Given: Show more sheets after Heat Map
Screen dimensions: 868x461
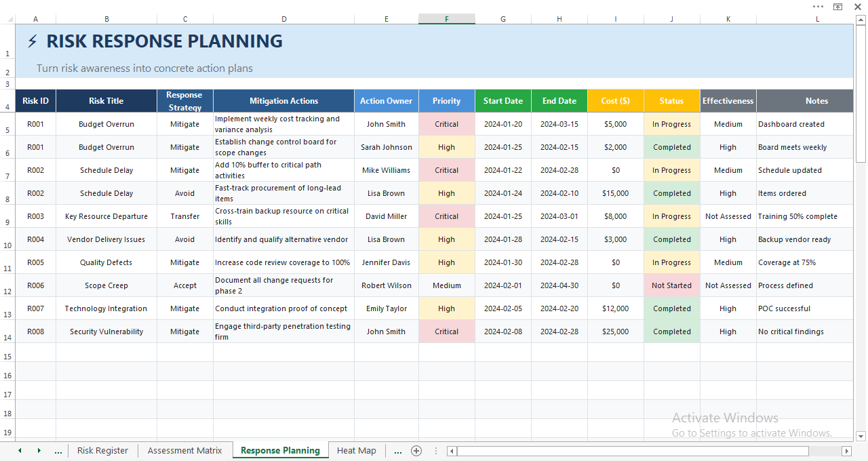Looking at the screenshot, I should point(397,451).
